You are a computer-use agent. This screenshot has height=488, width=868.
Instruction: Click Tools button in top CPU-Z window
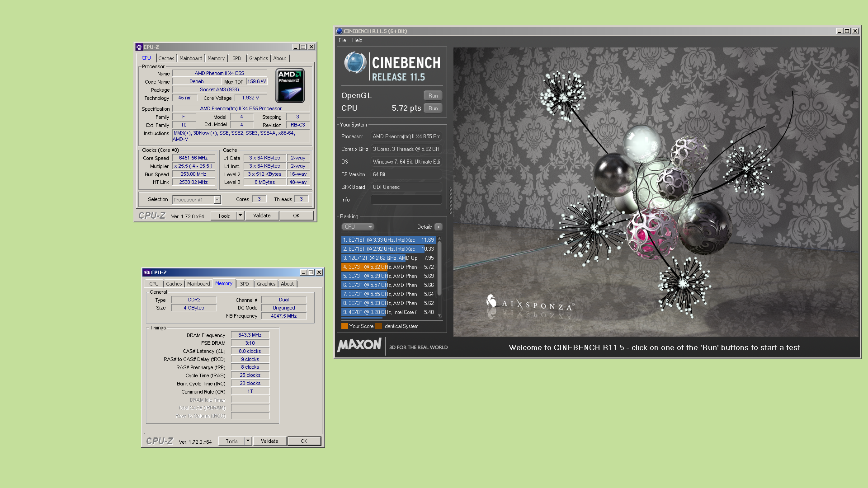click(224, 216)
